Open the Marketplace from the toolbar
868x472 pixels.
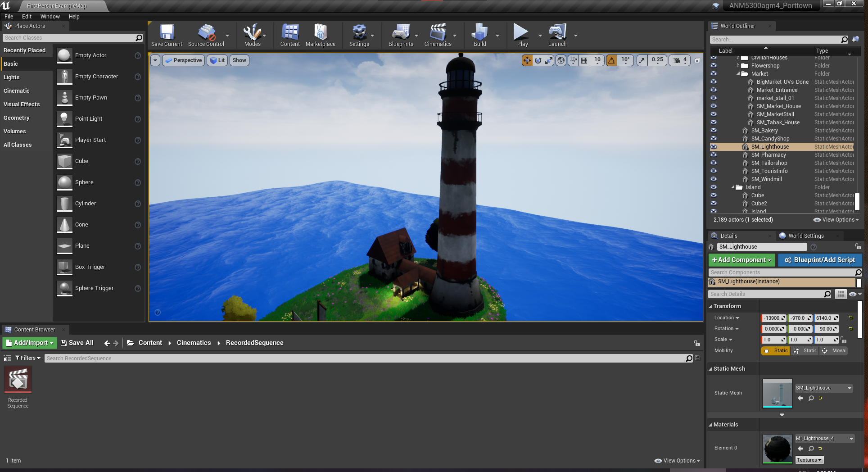click(x=321, y=35)
